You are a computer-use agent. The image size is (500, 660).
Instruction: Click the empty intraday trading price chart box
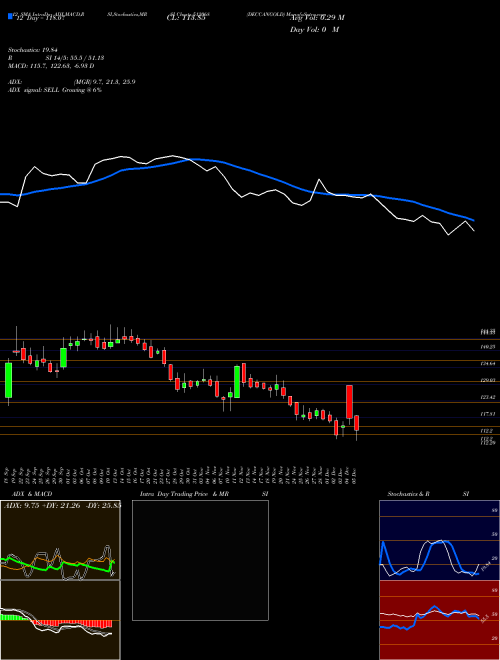click(x=200, y=560)
